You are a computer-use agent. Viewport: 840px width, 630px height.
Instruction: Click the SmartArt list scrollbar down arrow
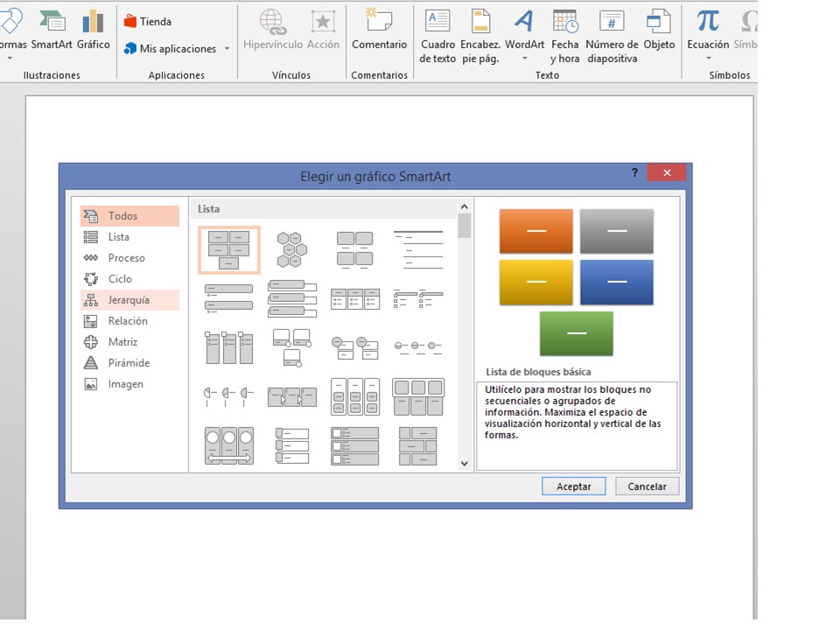(464, 463)
